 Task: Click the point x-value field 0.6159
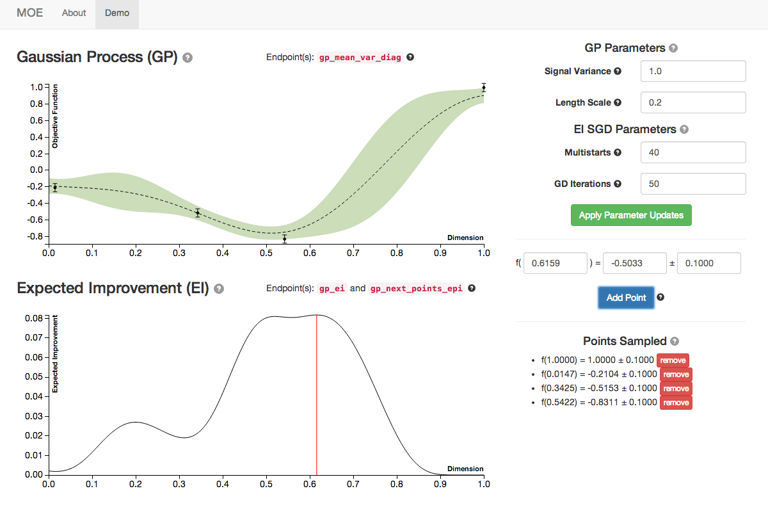(x=556, y=263)
